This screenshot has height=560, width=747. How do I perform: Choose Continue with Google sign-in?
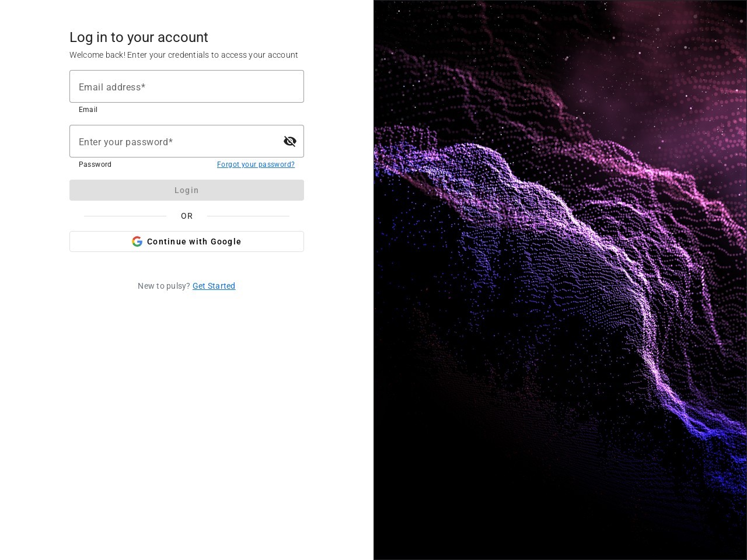[187, 242]
